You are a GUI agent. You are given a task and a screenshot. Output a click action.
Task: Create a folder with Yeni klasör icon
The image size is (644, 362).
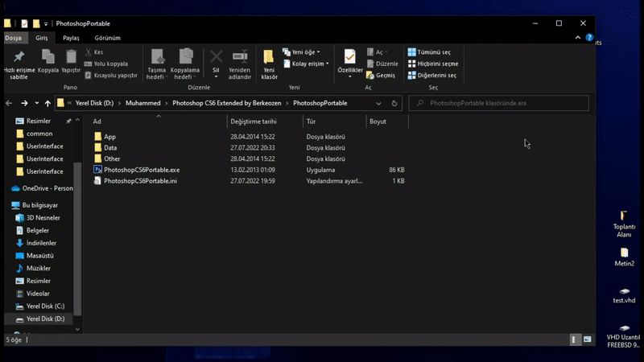tap(269, 58)
